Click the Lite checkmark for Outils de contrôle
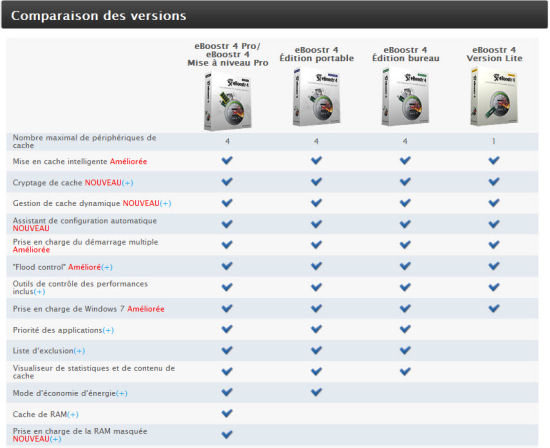The image size is (550, 448). [x=494, y=287]
